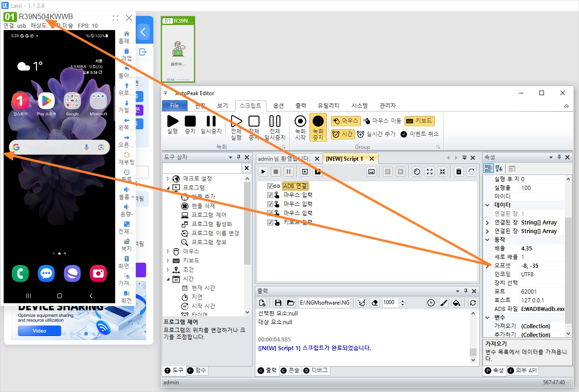Open the 시스템 ribbon tab
This screenshot has width=579, height=392.
(360, 106)
